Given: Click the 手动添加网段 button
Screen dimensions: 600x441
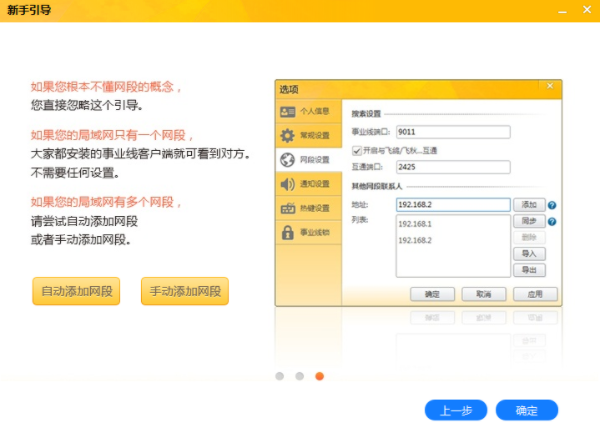Looking at the screenshot, I should (x=185, y=291).
